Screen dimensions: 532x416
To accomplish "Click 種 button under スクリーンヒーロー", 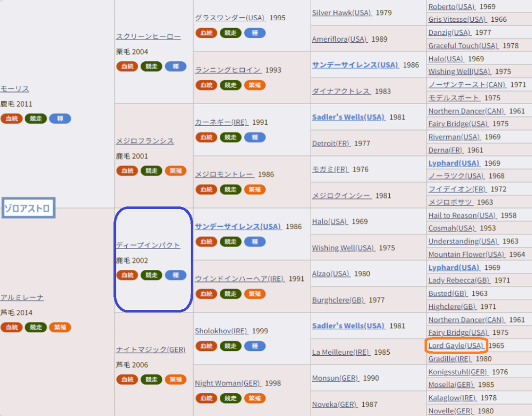I will pyautogui.click(x=176, y=66).
